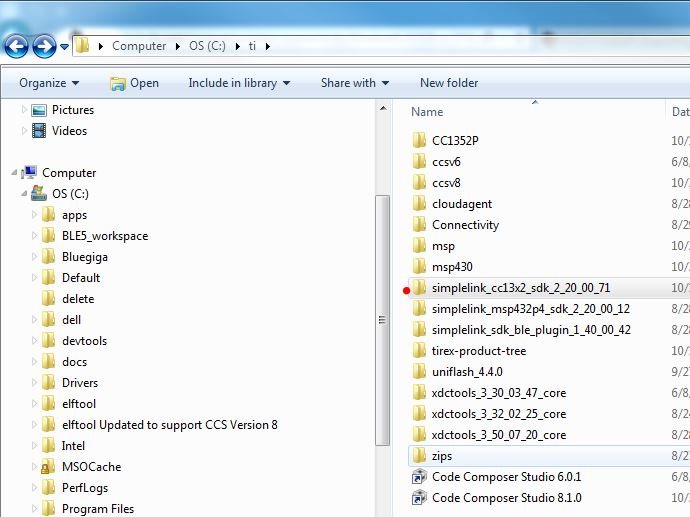The height and width of the screenshot is (517, 690).
Task: Select devtools folder in the tree
Action: pos(84,341)
